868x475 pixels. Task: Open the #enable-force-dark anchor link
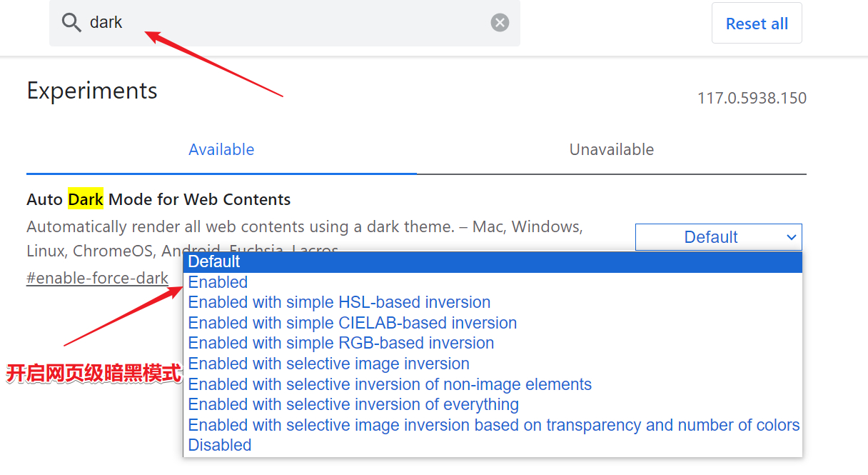tap(98, 278)
